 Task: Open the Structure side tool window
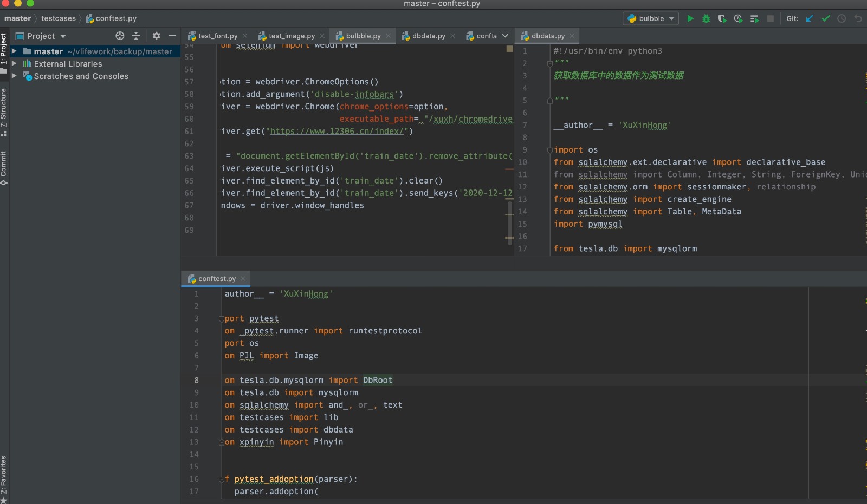pyautogui.click(x=4, y=112)
